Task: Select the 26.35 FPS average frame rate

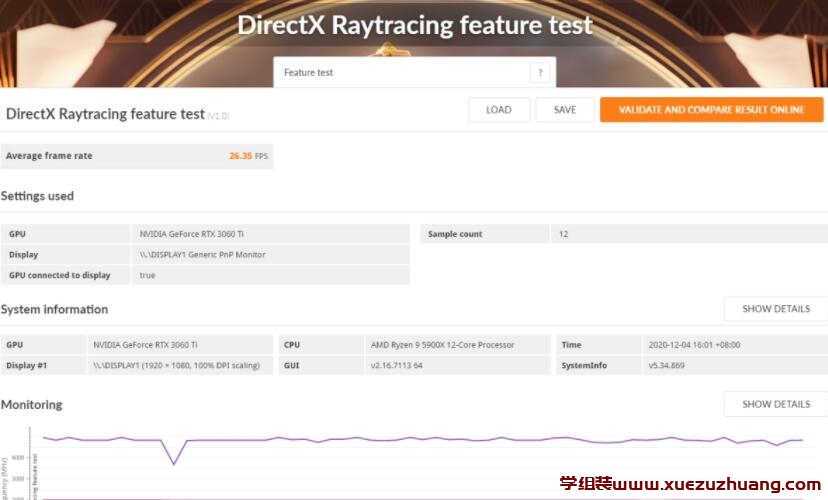Action: pos(248,156)
